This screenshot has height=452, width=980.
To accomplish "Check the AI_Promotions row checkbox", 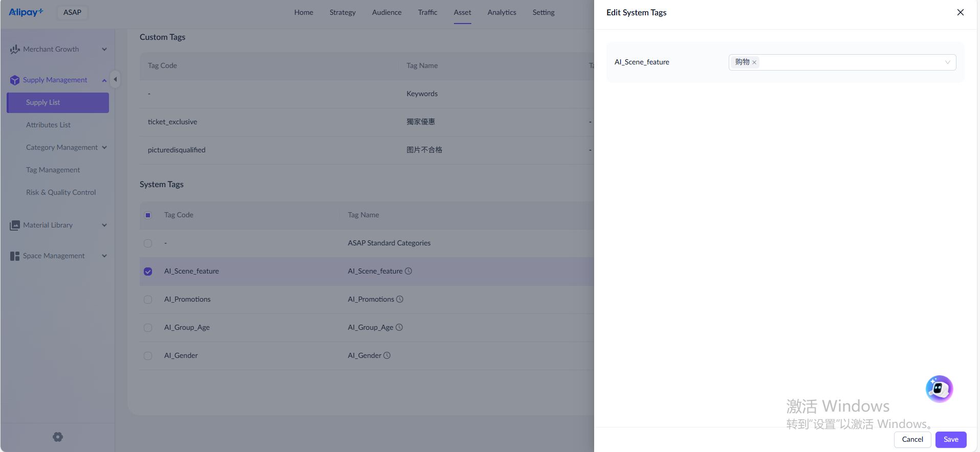I will 148,300.
